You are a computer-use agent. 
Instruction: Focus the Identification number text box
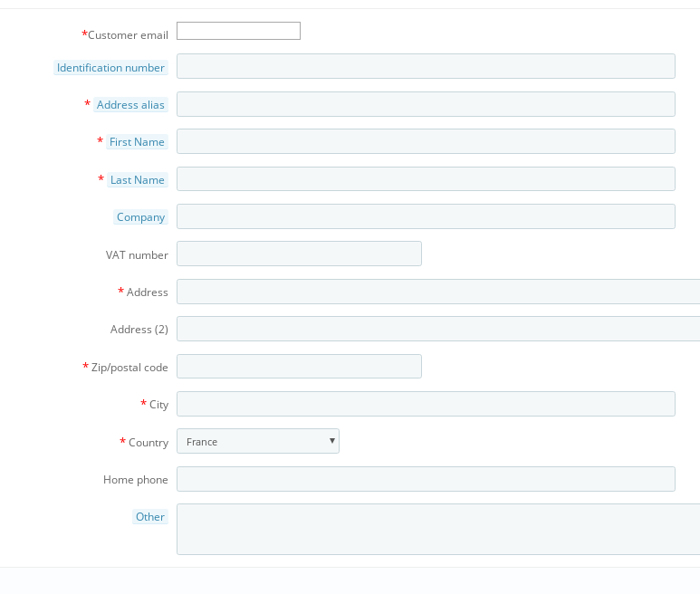(426, 66)
